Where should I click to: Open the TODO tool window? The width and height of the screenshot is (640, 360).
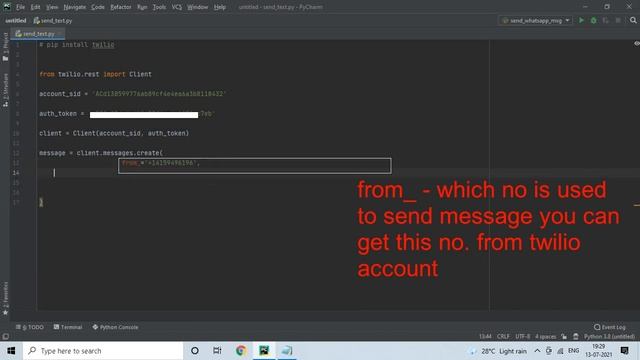(x=30, y=327)
